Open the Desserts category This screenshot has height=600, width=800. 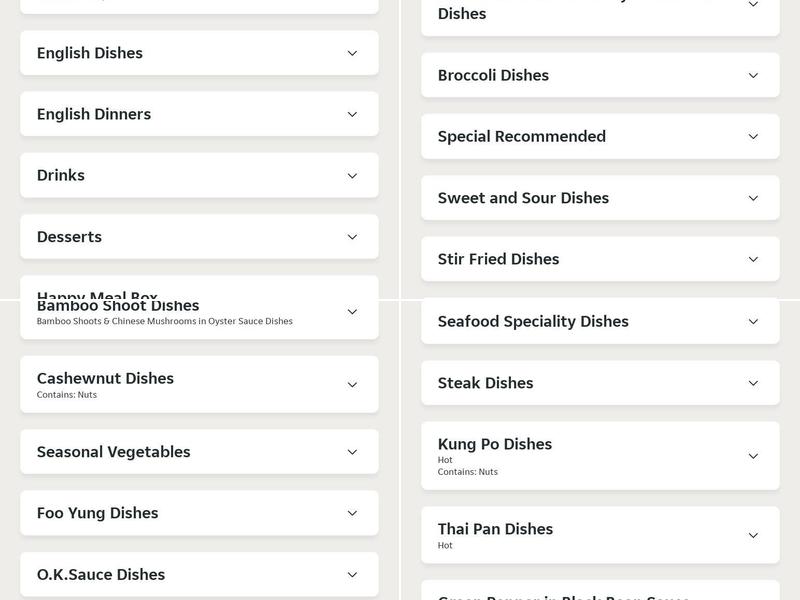click(x=200, y=236)
